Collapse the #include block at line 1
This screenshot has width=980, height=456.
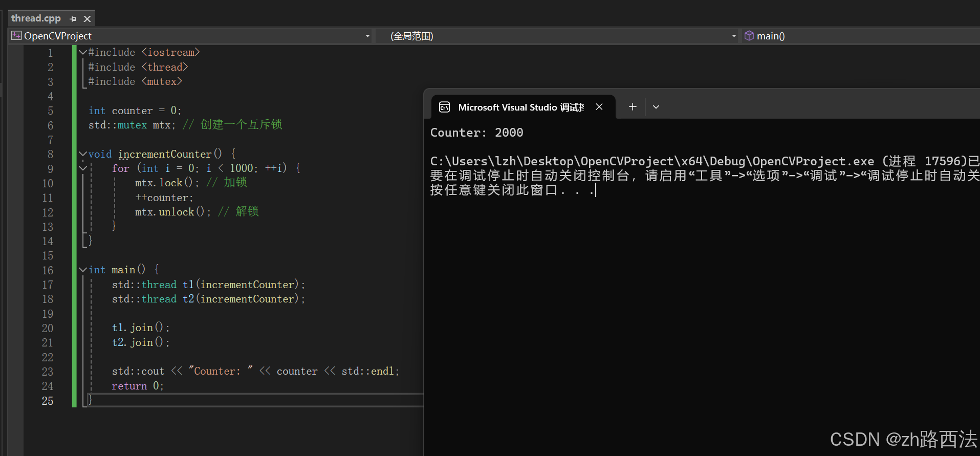83,52
